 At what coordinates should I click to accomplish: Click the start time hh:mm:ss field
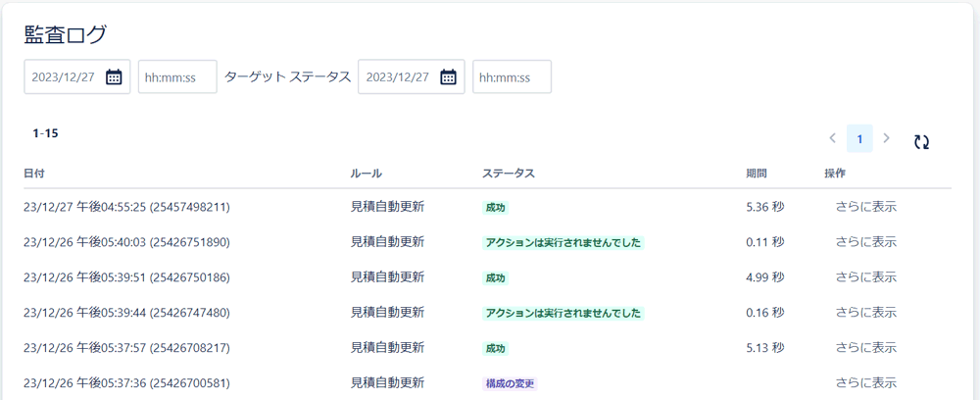pos(177,76)
